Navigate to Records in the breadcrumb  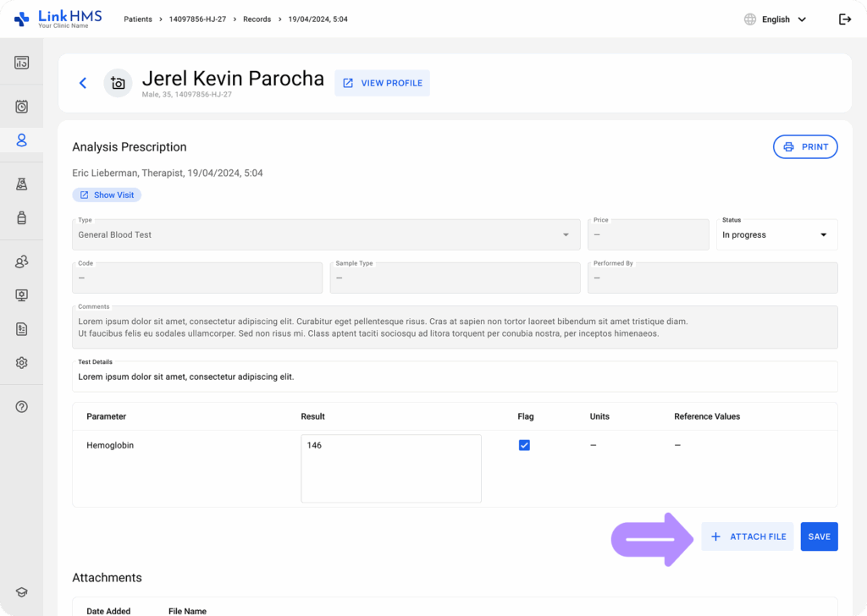pyautogui.click(x=257, y=19)
